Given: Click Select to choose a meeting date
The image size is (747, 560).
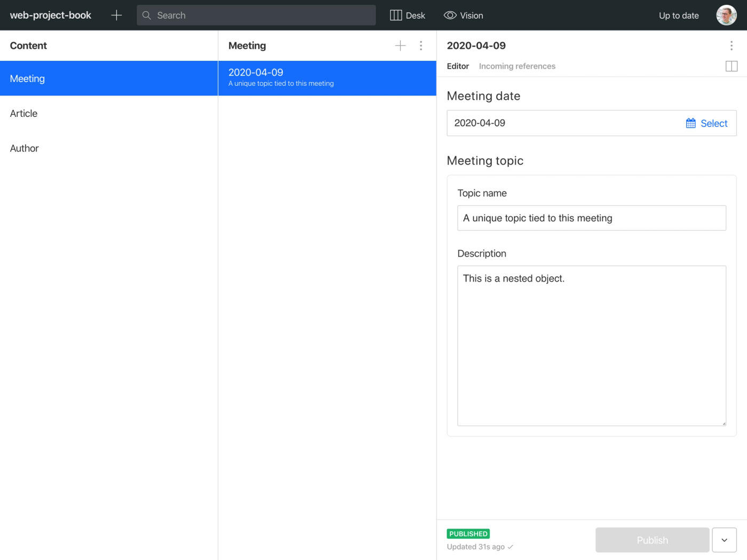Looking at the screenshot, I should 714,123.
